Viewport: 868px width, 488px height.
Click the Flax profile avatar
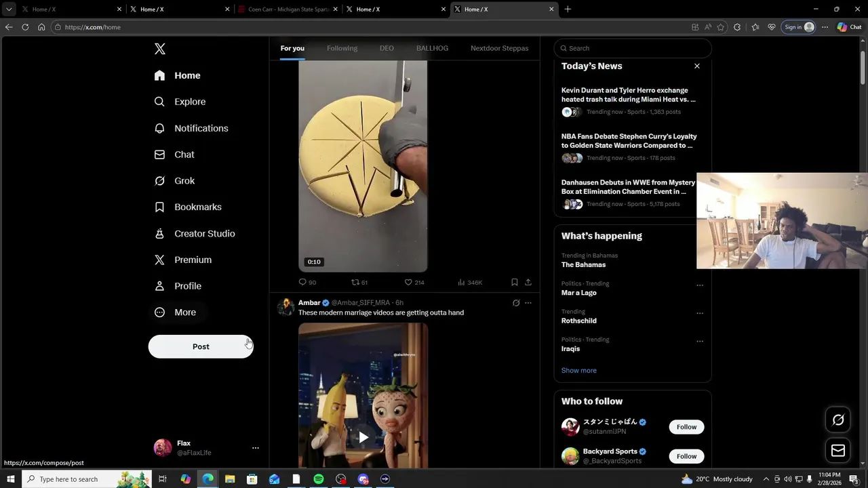point(163,448)
